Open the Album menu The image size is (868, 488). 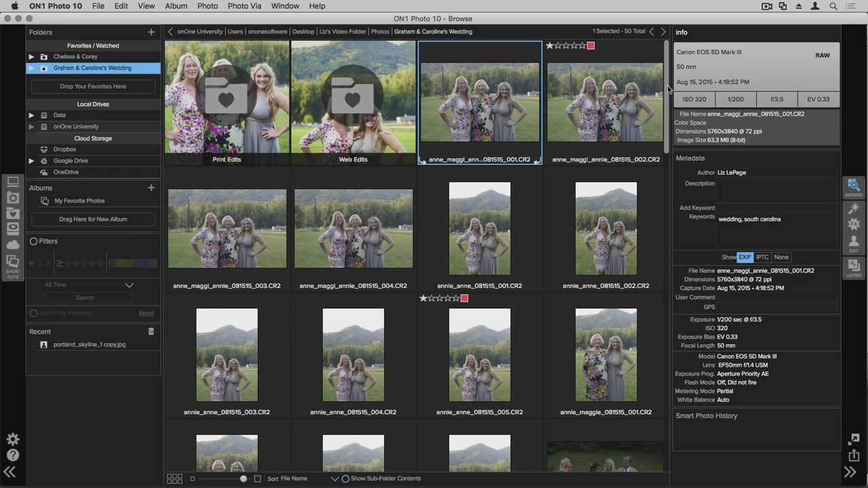(x=176, y=6)
